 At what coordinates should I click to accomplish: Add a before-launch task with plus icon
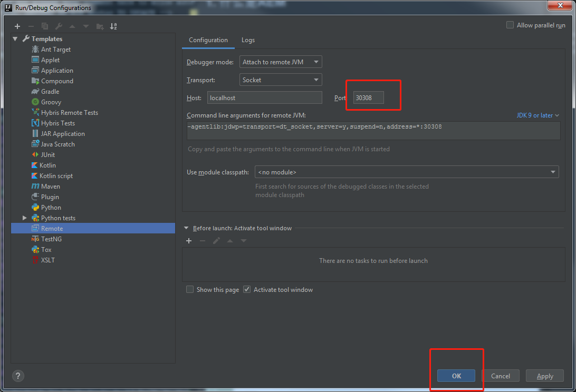click(189, 241)
